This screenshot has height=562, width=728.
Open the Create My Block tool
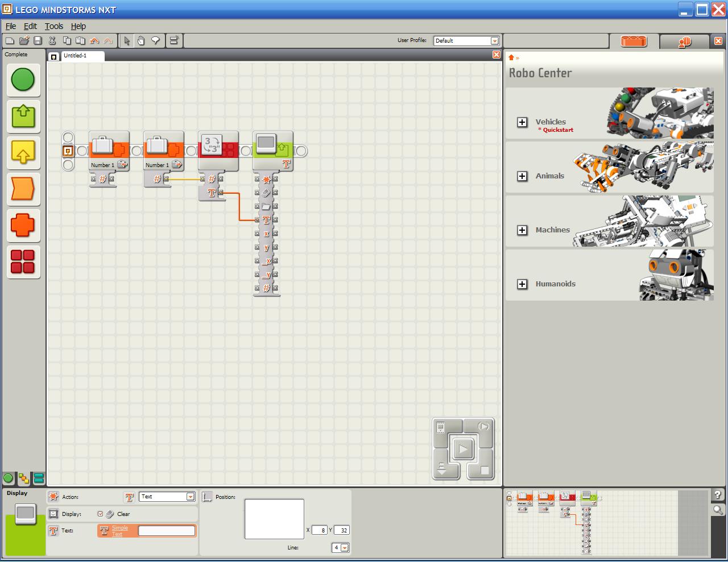[174, 40]
